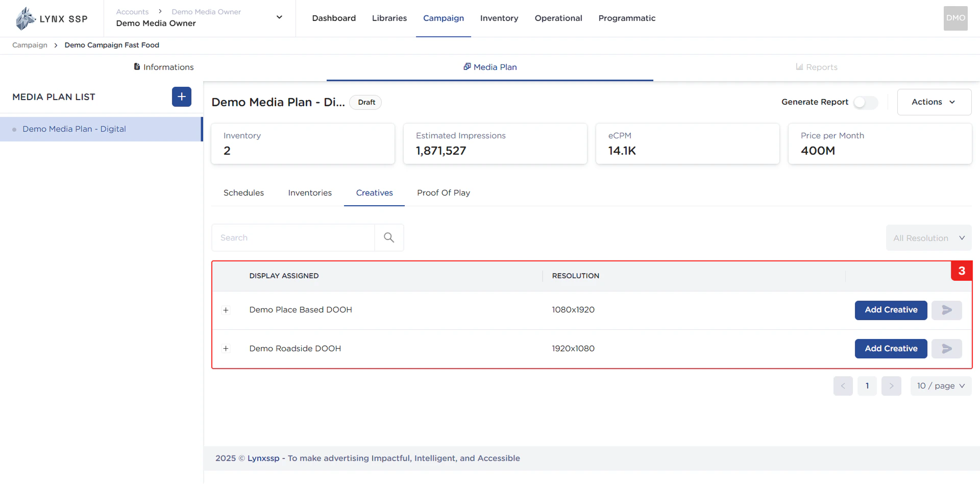Add a new media plan with plus icon
Screen dimensions: 980x484
pos(181,97)
